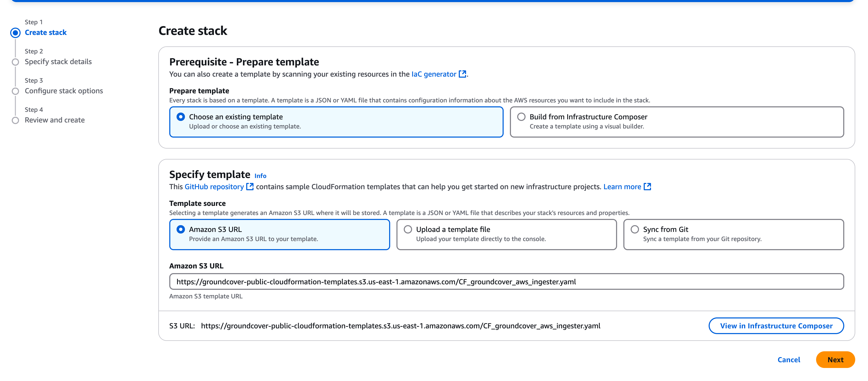
Task: Go to Specify stack details step
Action: point(58,62)
